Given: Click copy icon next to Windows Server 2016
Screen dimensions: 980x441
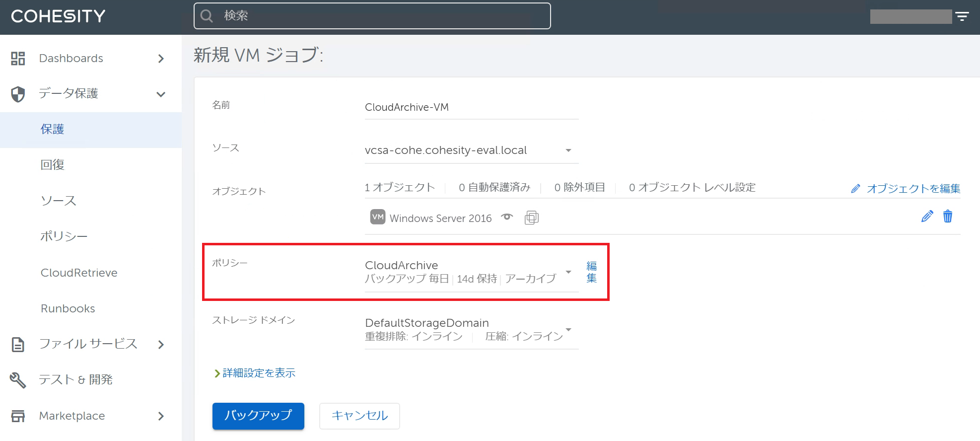Looking at the screenshot, I should tap(532, 218).
